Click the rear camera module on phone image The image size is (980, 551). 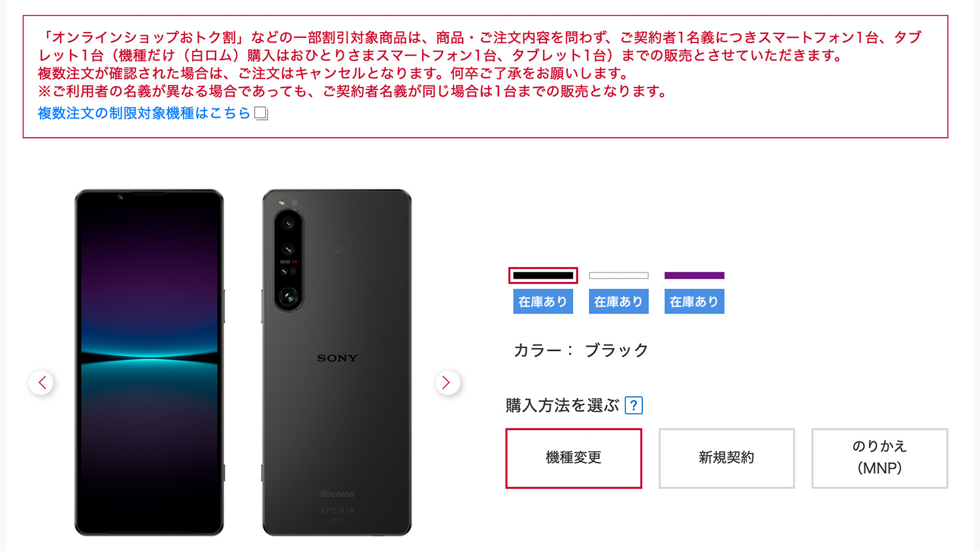pos(288,260)
